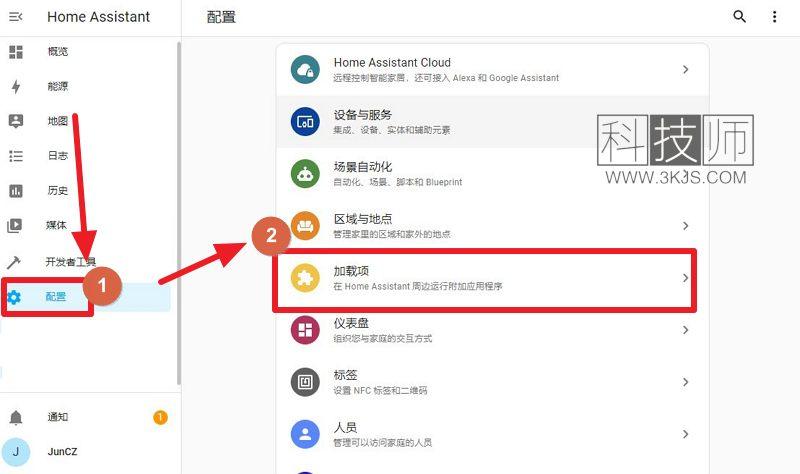Click the chevron on 标签 row

(686, 382)
